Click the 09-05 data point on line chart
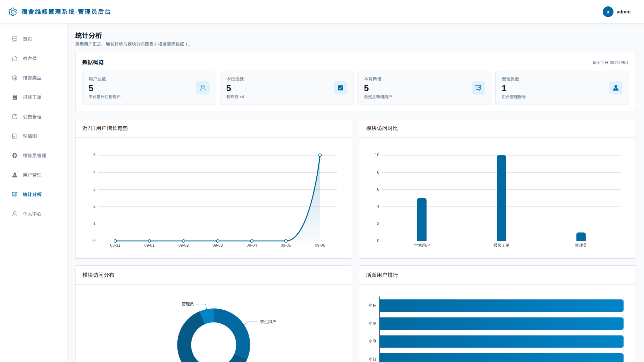This screenshot has height=362, width=644. point(286,241)
